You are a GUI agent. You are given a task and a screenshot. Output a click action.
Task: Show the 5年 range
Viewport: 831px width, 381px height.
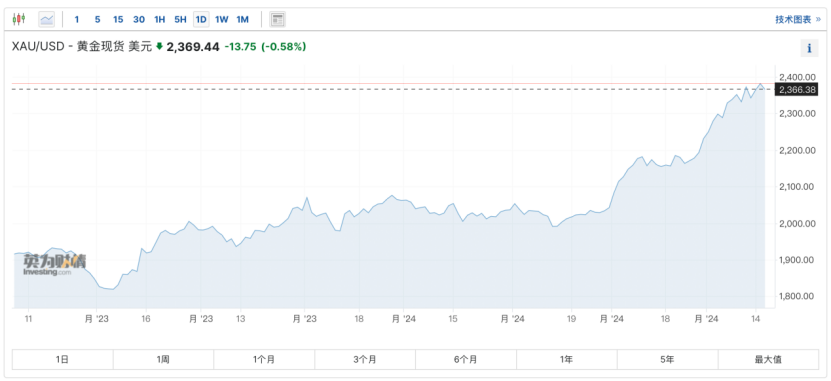pos(668,359)
